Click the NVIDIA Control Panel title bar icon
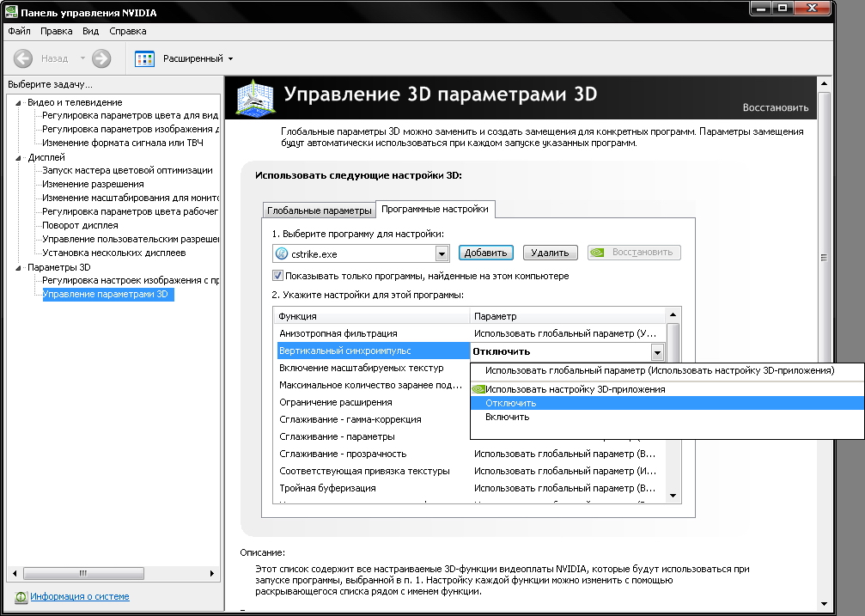This screenshot has width=865, height=616. pos(11,11)
